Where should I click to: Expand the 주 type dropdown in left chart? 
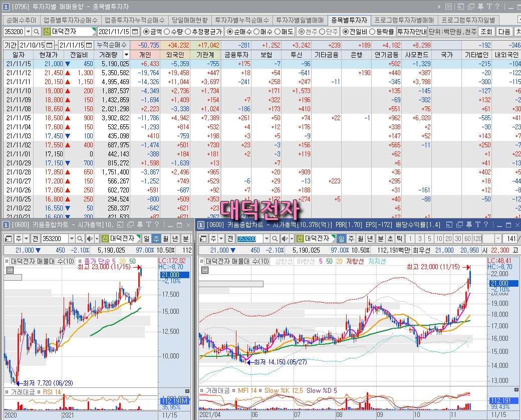coord(26,239)
